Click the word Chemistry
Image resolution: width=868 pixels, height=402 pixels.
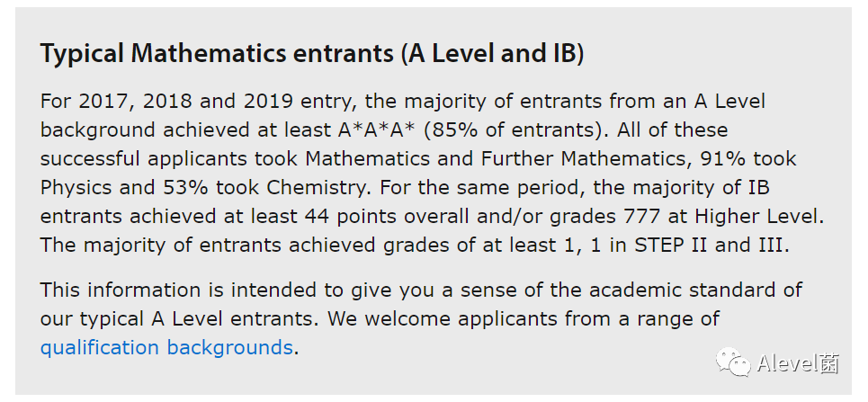coord(318,187)
